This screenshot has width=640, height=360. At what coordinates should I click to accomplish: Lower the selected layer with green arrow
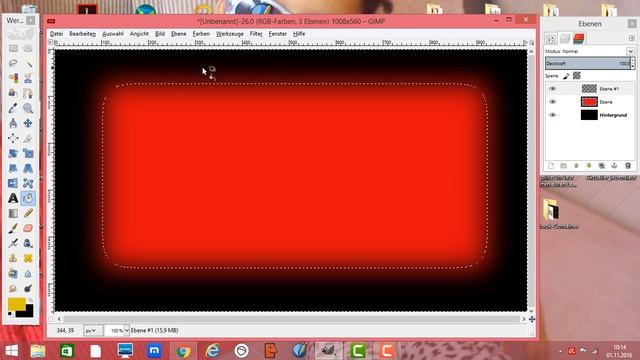589,166
